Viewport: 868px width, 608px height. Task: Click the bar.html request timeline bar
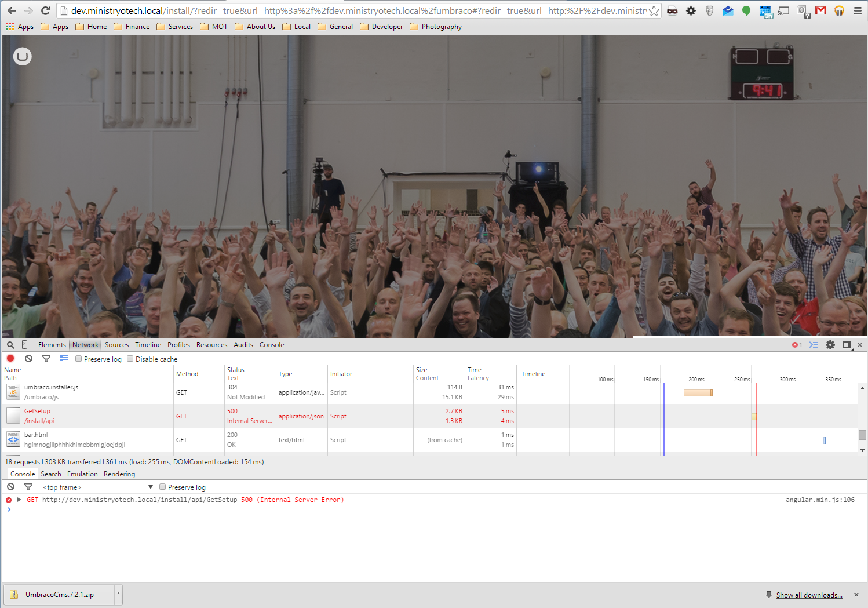(825, 440)
